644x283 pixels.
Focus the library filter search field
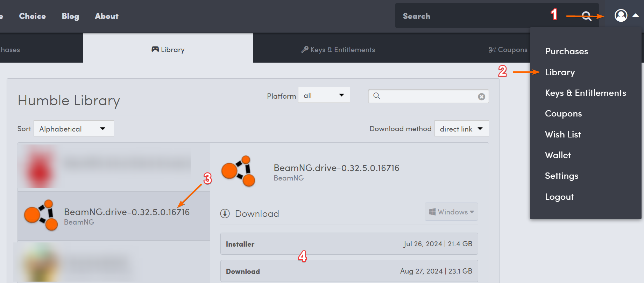click(x=429, y=96)
